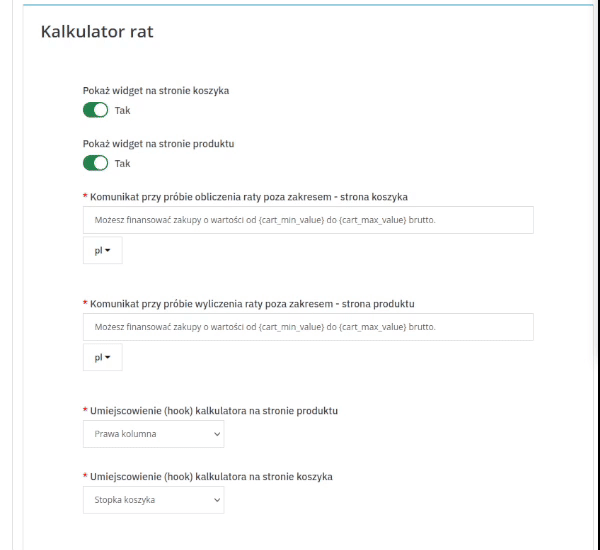600x550 pixels.
Task: Click the chevron arrow in 'Stopka koszyka' select
Action: 217,500
